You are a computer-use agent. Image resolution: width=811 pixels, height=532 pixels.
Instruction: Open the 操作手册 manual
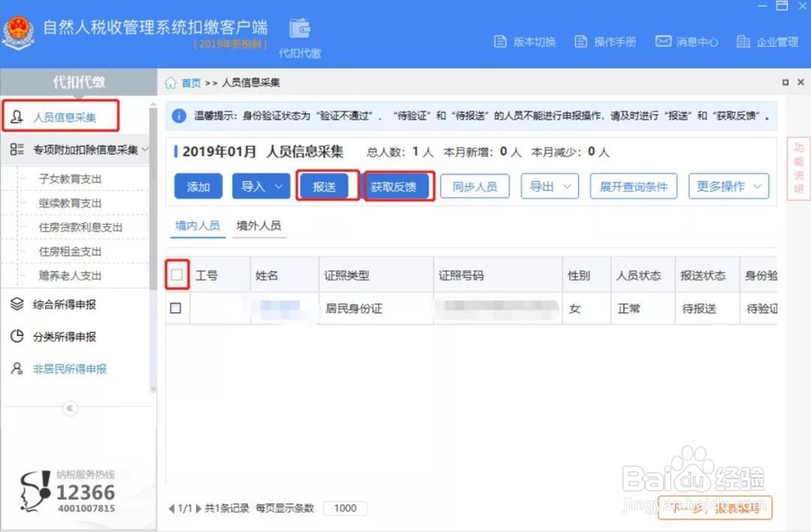click(x=606, y=42)
